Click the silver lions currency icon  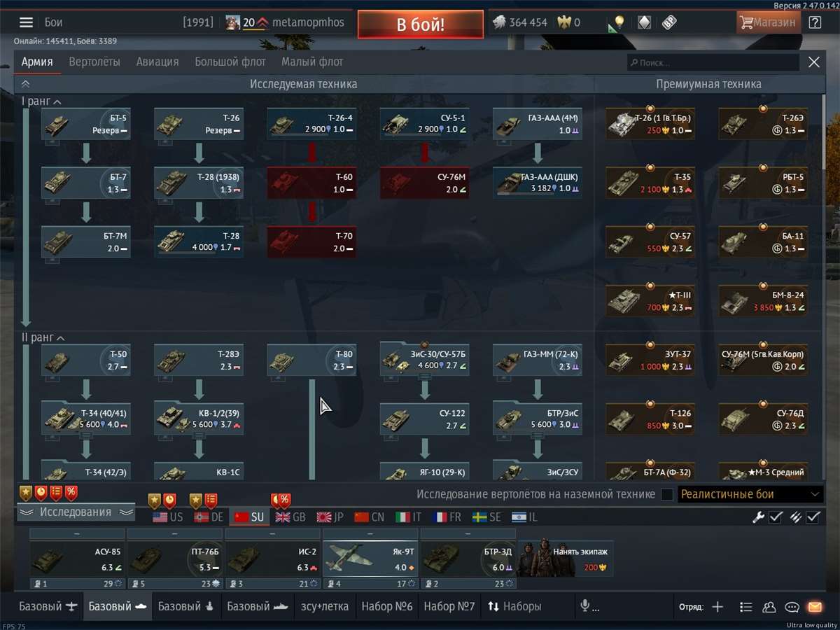498,22
